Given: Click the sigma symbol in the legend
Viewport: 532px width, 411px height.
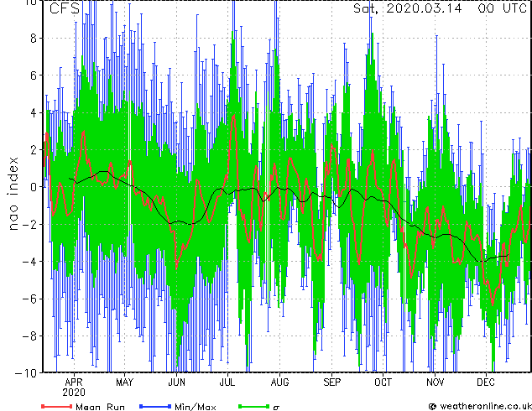Looking at the screenshot, I should (x=276, y=408).
